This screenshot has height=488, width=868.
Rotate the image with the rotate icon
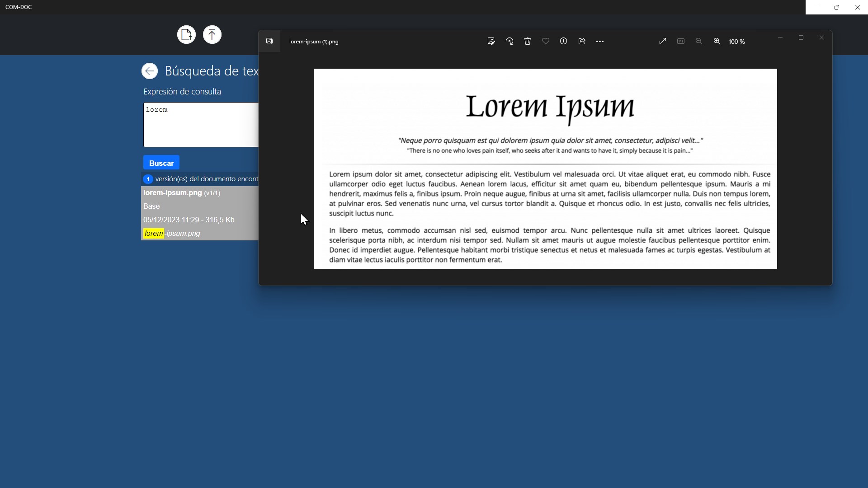click(509, 41)
